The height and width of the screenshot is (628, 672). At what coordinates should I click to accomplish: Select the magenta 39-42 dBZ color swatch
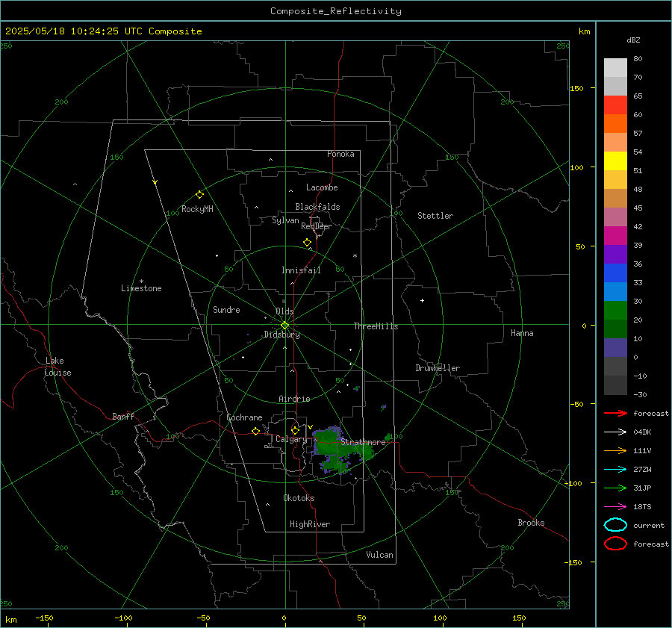point(615,235)
